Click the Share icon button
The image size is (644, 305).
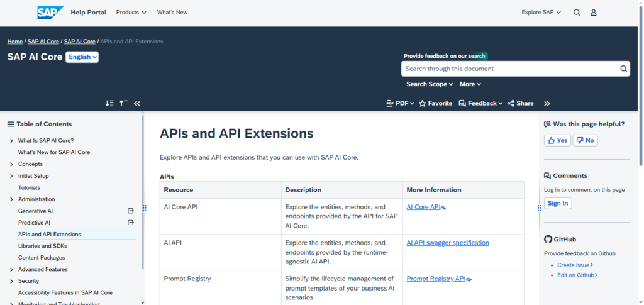[x=520, y=103]
